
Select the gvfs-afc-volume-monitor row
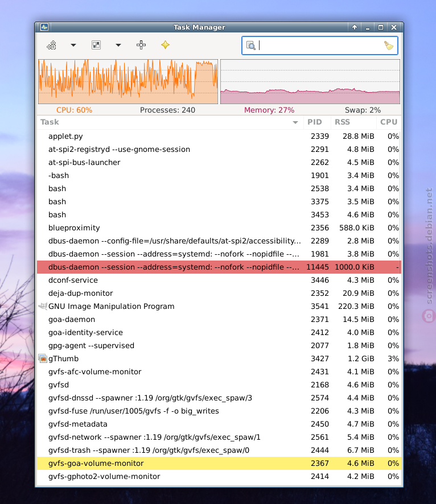tap(219, 372)
